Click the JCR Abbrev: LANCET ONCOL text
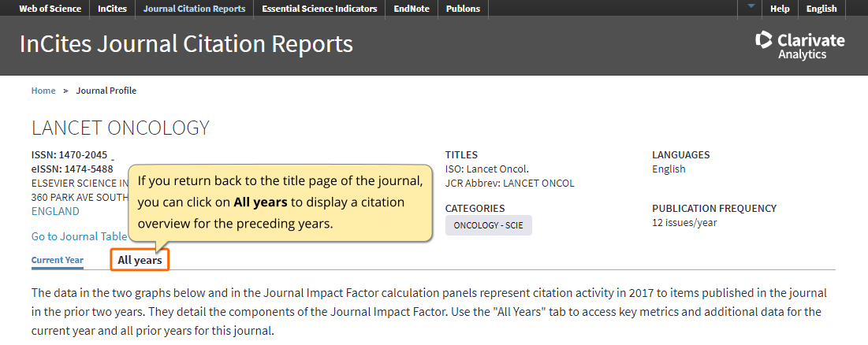Screen dimensions: 868x345 (510, 183)
